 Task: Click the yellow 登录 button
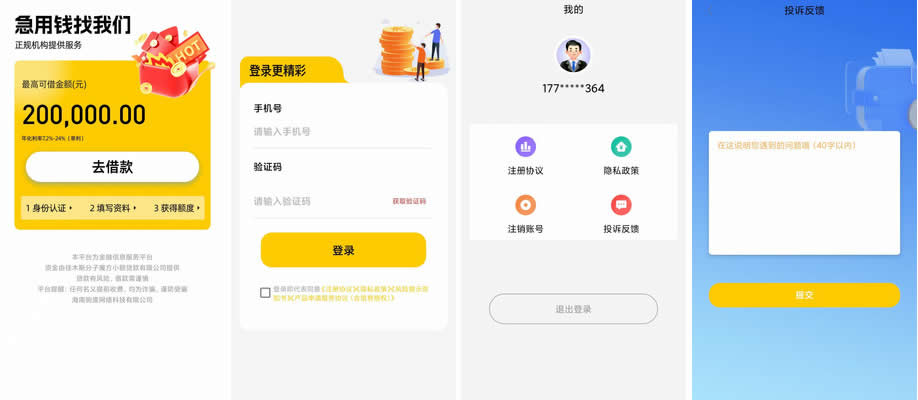pyautogui.click(x=343, y=250)
